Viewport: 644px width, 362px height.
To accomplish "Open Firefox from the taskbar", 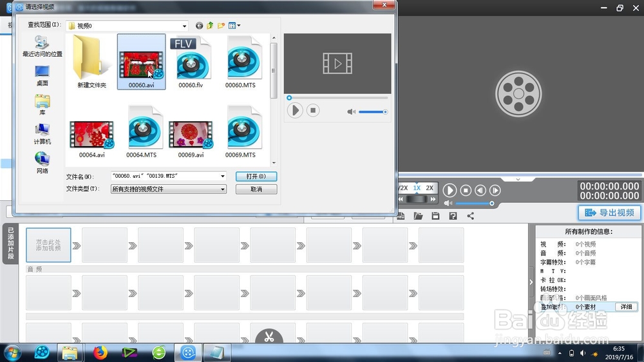I will click(x=100, y=352).
